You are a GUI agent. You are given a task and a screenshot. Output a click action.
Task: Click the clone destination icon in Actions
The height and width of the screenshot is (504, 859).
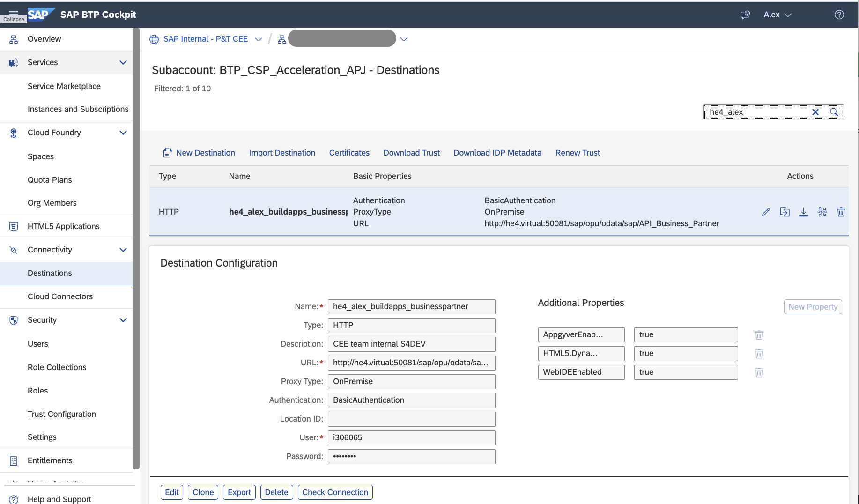pos(785,212)
